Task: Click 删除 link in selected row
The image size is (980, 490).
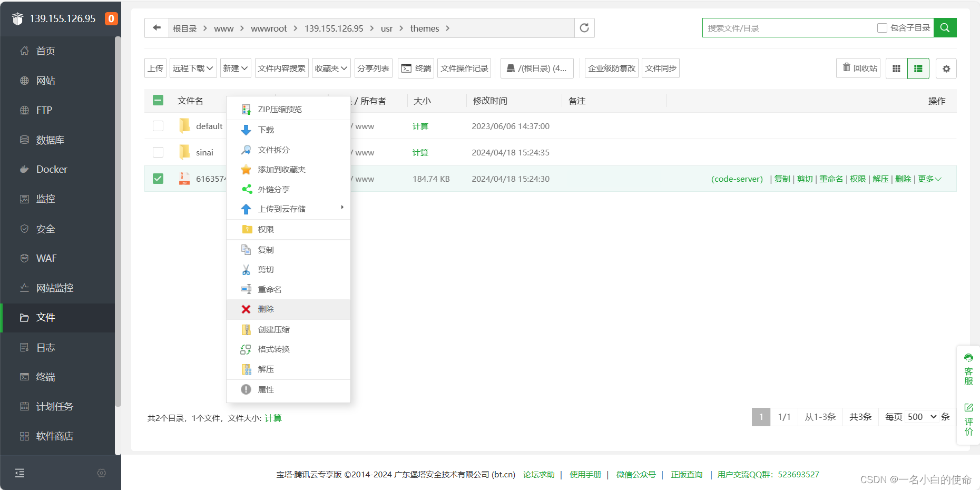Action: 903,179
